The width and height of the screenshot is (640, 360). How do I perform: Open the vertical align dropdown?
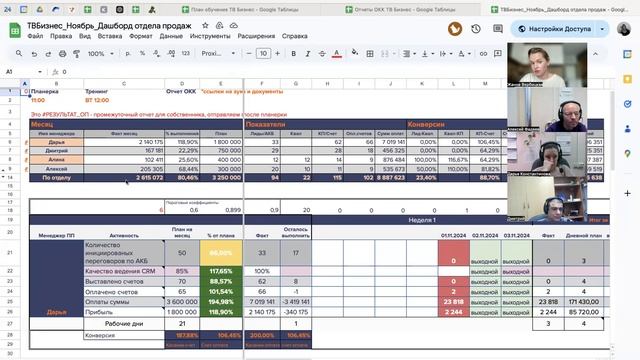tap(427, 53)
